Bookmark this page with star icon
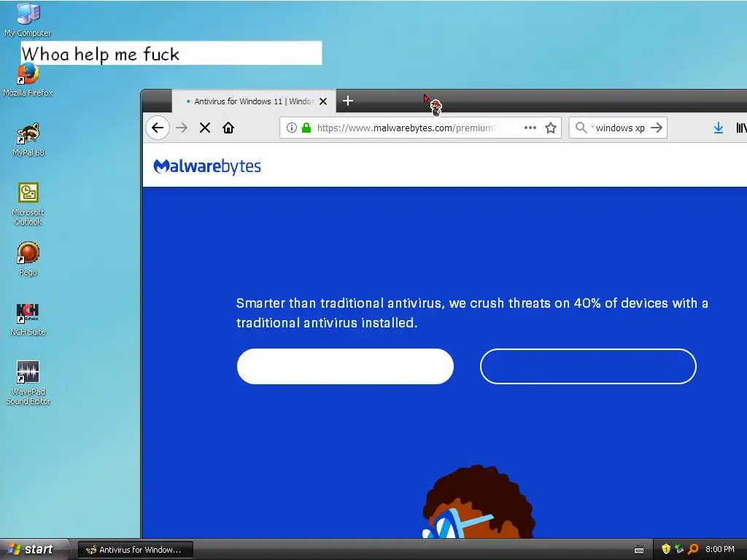This screenshot has width=747, height=560. click(551, 128)
